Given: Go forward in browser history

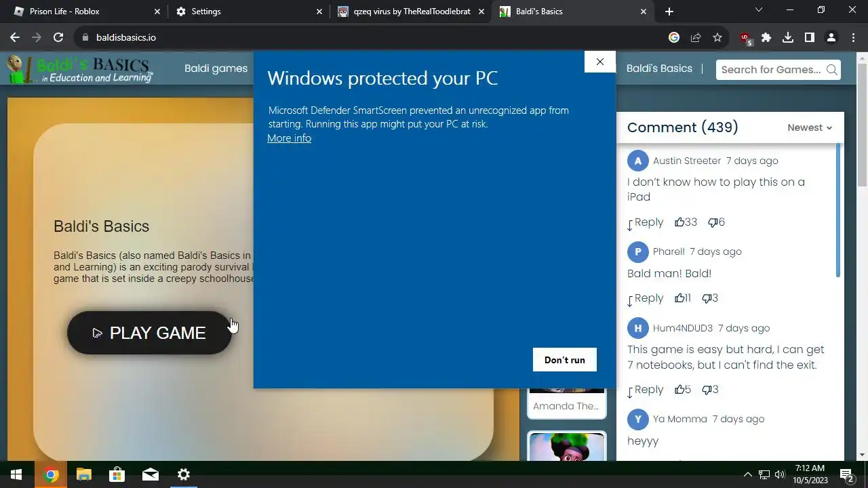Looking at the screenshot, I should [x=37, y=37].
